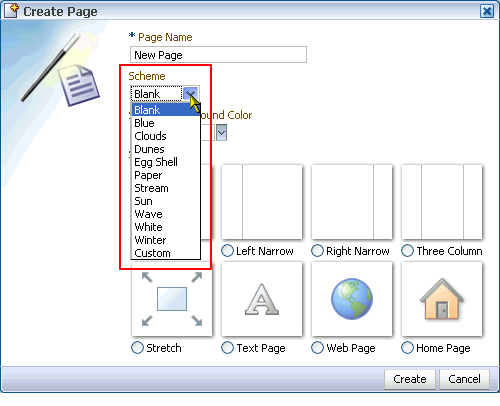The width and height of the screenshot is (500, 406).
Task: Click the Three Column layout thumbnail
Action: click(x=442, y=202)
